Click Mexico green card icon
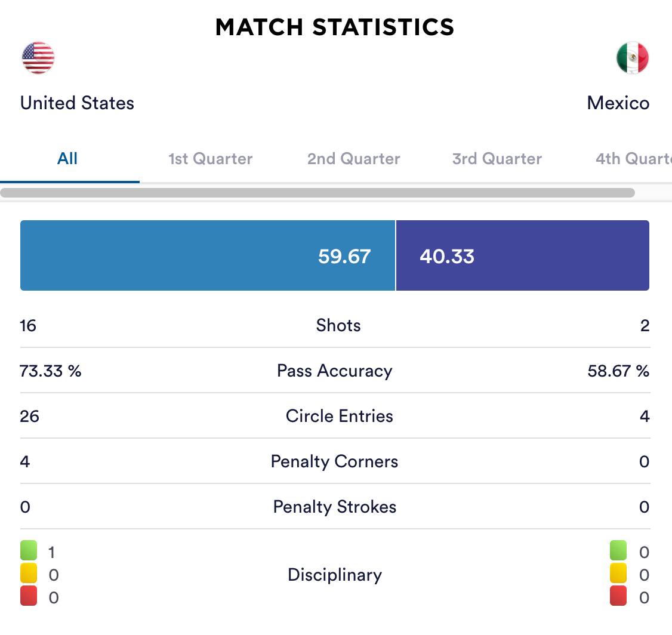This screenshot has width=672, height=635. tap(618, 551)
